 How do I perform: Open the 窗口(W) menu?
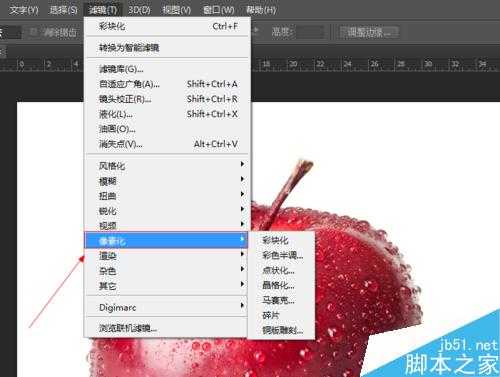coord(219,10)
